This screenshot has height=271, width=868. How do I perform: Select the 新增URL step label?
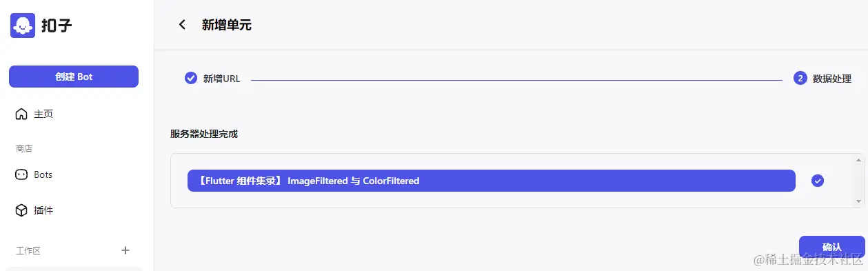[x=221, y=79]
